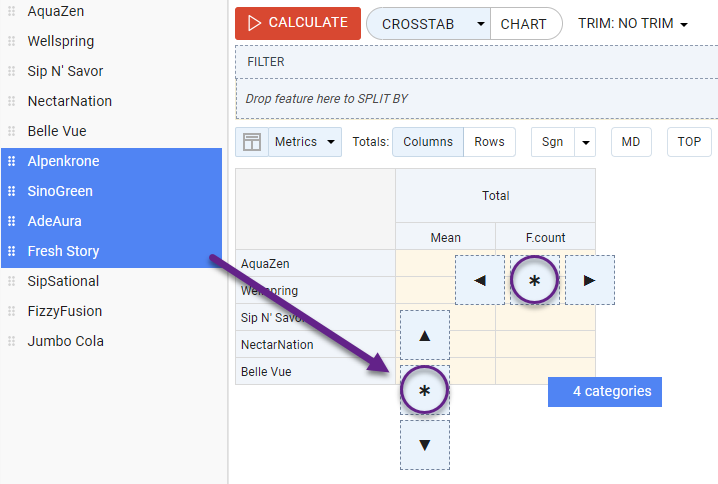Toggle the Rows totals option

tap(489, 142)
